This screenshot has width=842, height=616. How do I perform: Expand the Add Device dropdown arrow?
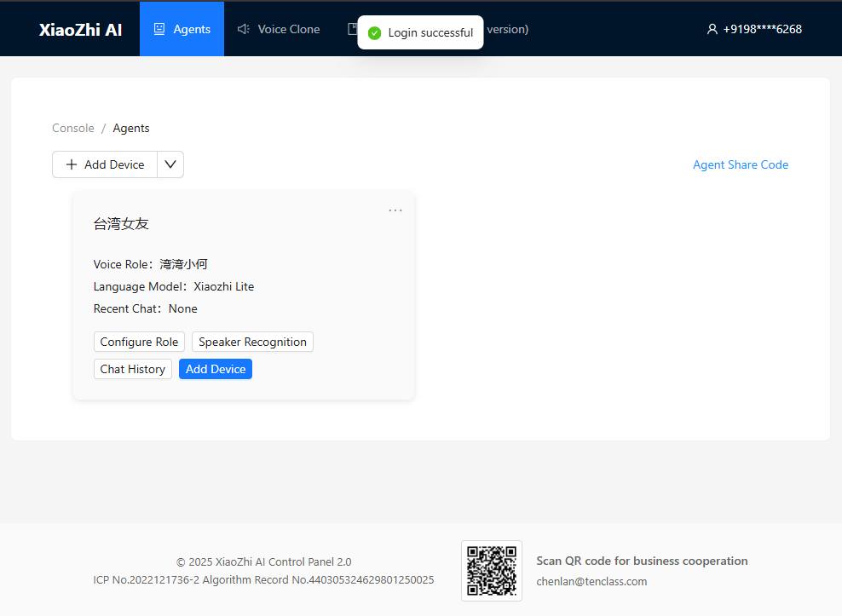[170, 164]
